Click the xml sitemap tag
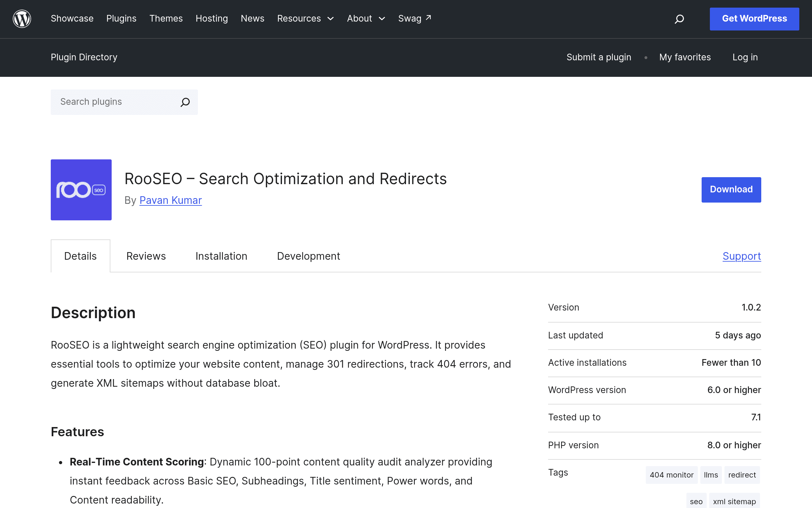The height and width of the screenshot is (508, 812). [734, 501]
